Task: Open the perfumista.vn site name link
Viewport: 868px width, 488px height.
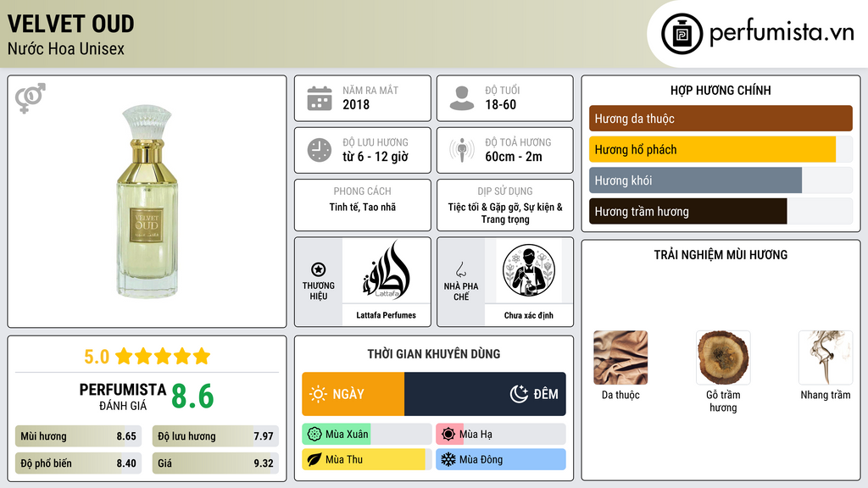Action: tap(782, 33)
